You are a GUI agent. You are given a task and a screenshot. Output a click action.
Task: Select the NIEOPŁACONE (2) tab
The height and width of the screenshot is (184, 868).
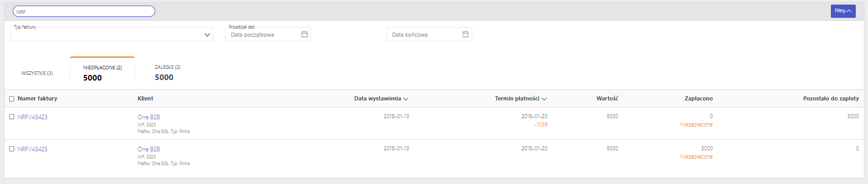(x=102, y=73)
